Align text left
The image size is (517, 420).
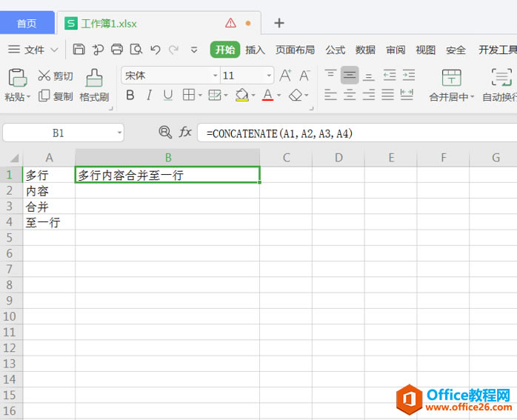[330, 95]
